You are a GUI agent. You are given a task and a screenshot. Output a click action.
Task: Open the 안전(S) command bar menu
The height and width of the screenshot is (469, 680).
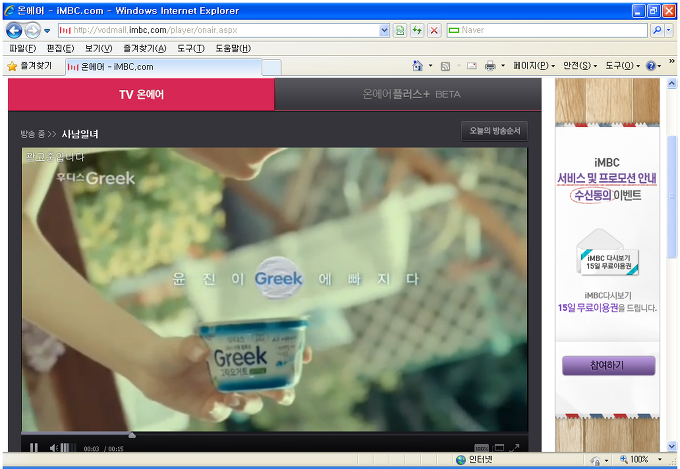[580, 66]
